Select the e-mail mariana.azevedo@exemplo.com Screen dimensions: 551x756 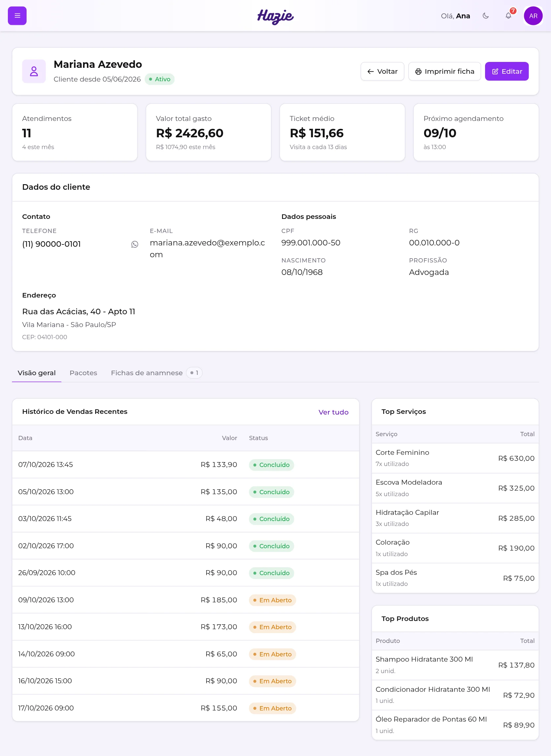[208, 249]
